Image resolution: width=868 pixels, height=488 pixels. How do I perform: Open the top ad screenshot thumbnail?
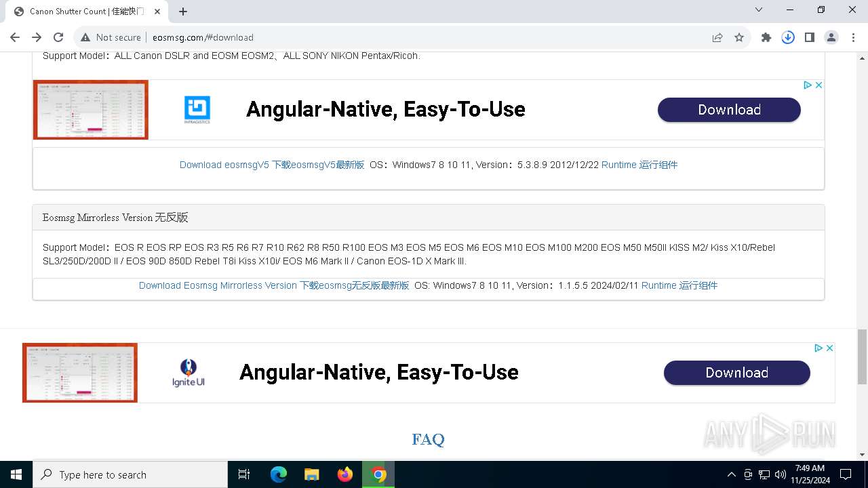click(x=90, y=110)
